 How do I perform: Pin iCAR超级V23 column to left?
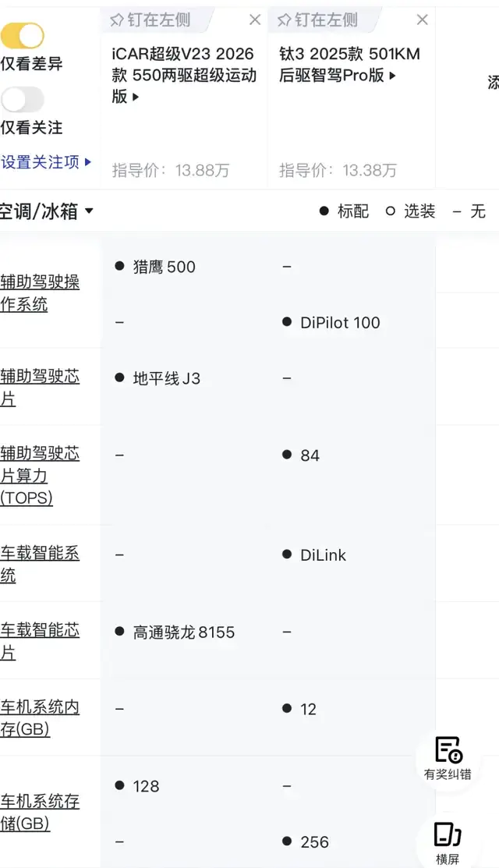tap(150, 20)
